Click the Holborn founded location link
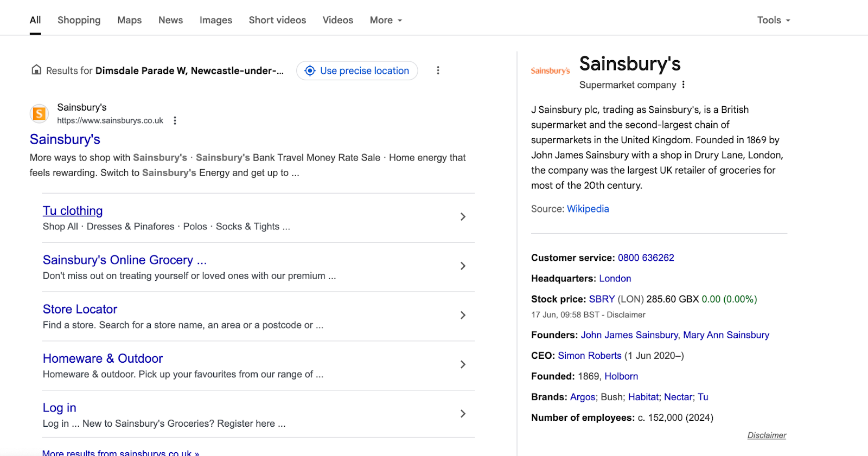The width and height of the screenshot is (868, 456). tap(621, 376)
